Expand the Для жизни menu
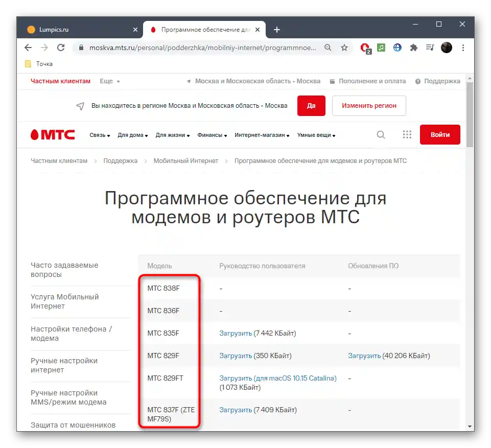This screenshot has height=448, width=491. tap(173, 135)
